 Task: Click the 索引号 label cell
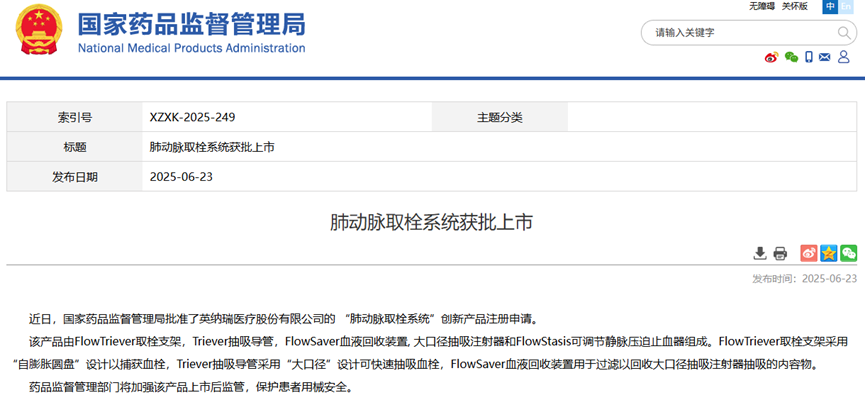(x=74, y=117)
